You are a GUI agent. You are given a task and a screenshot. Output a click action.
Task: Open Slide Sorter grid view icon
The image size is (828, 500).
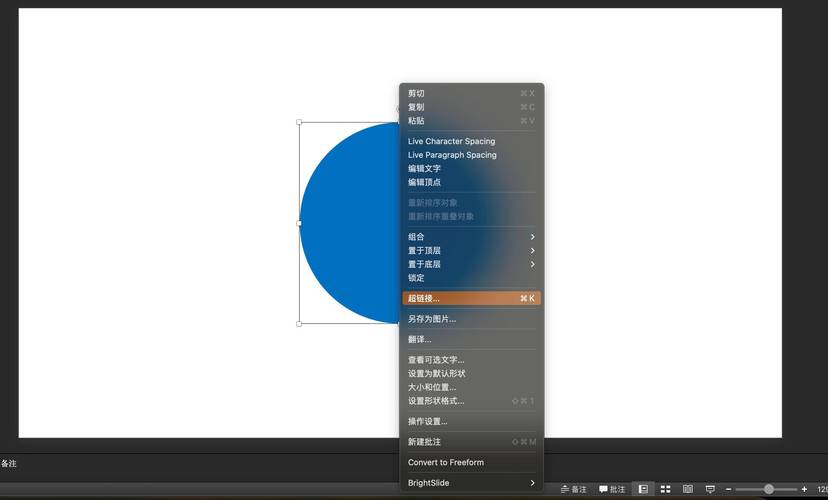(x=665, y=489)
